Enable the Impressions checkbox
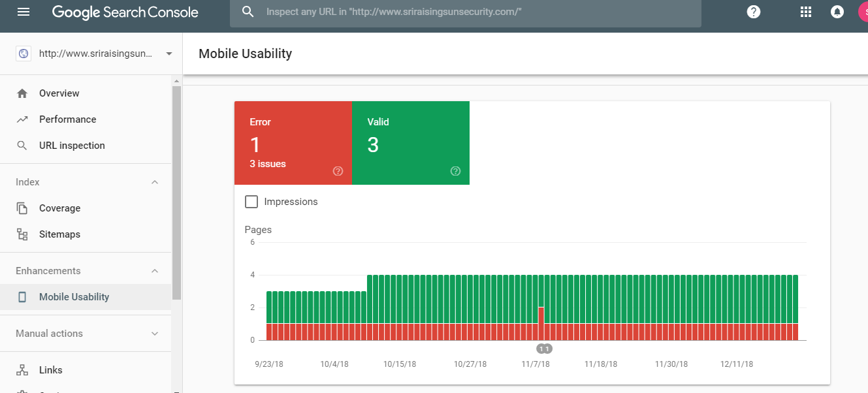Image resolution: width=868 pixels, height=393 pixels. (x=251, y=202)
